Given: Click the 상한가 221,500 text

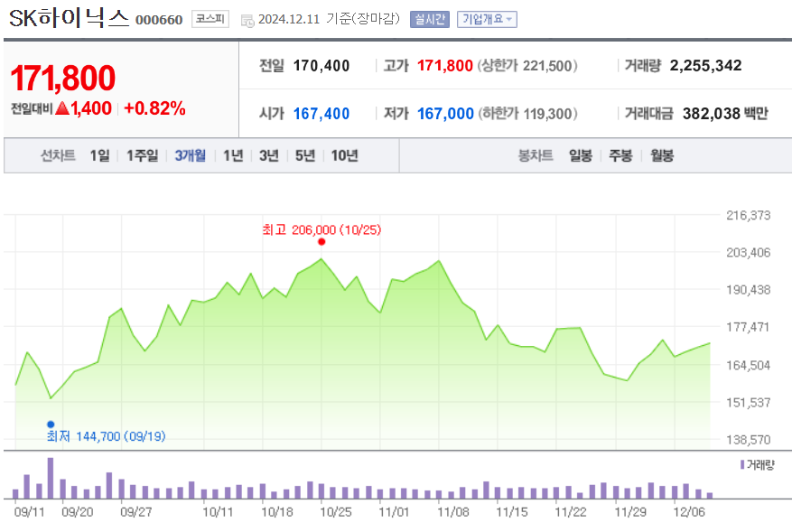Looking at the screenshot, I should pos(527,66).
